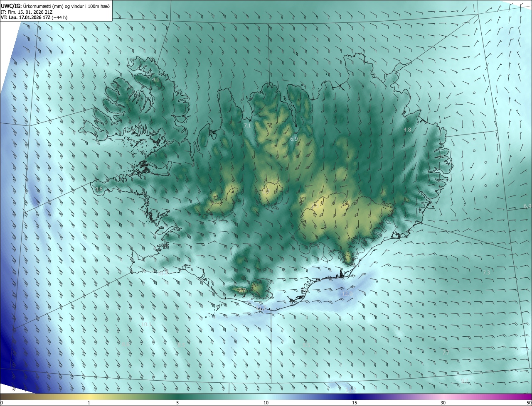Select the 7.3 value southeast of Iceland

point(486,272)
